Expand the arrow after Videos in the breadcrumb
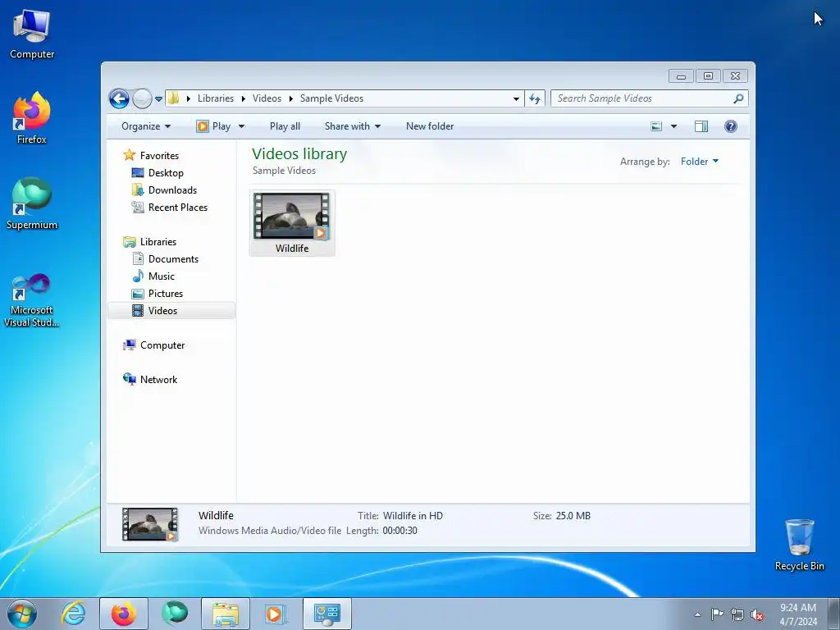 pos(291,98)
